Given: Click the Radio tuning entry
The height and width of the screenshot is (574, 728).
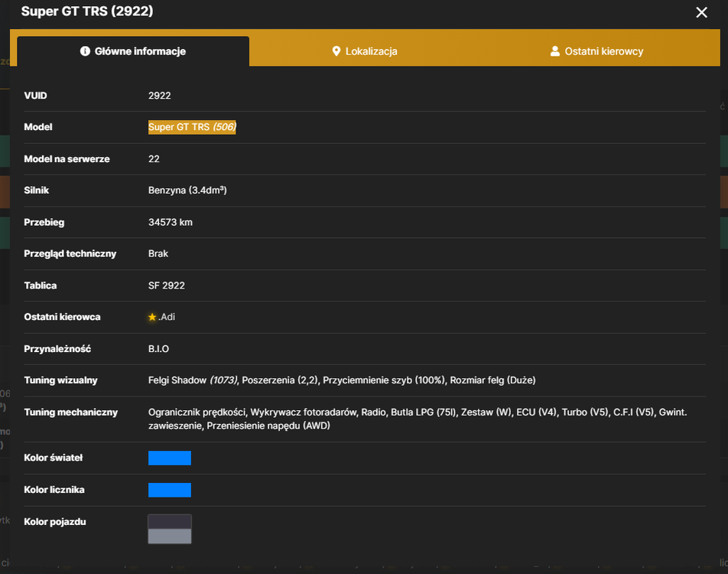Looking at the screenshot, I should 373,413.
